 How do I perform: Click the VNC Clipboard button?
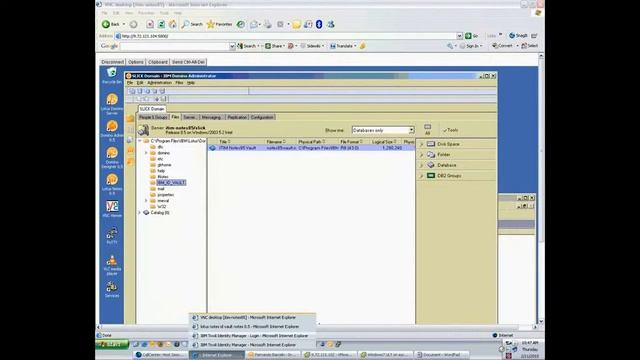(x=158, y=62)
